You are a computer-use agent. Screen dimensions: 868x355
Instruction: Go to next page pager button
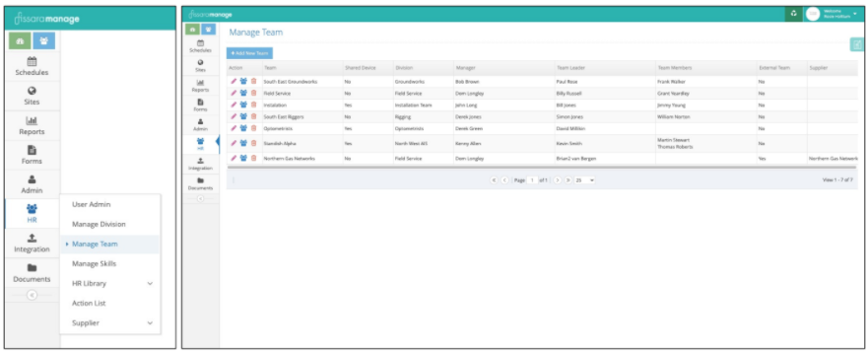[558, 180]
